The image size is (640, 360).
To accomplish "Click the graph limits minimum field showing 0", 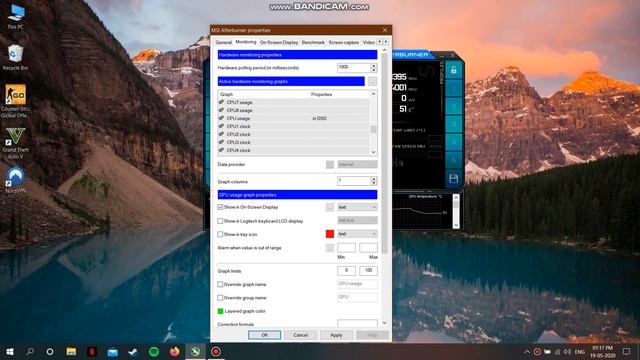I will click(347, 271).
